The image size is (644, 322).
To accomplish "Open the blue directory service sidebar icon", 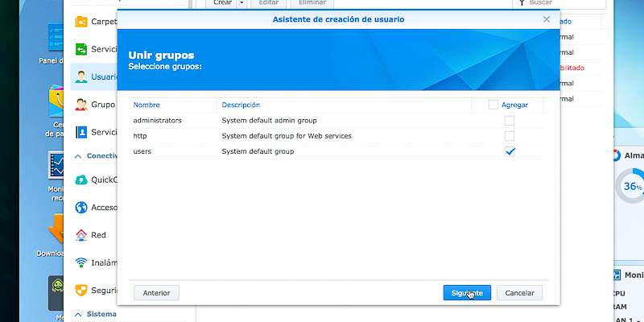I will click(81, 132).
